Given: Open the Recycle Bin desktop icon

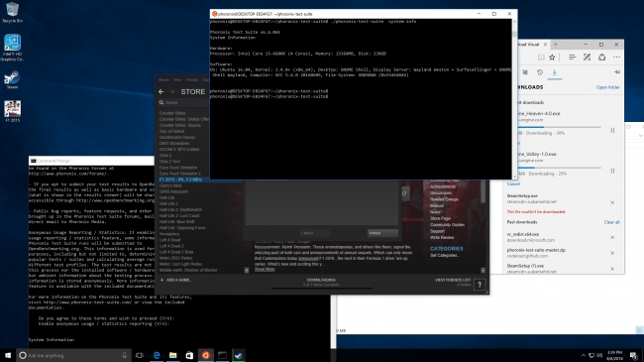Looking at the screenshot, I should tap(12, 12).
